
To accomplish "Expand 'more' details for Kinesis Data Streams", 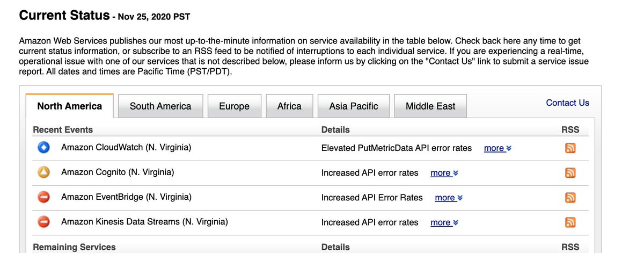I will click(444, 222).
